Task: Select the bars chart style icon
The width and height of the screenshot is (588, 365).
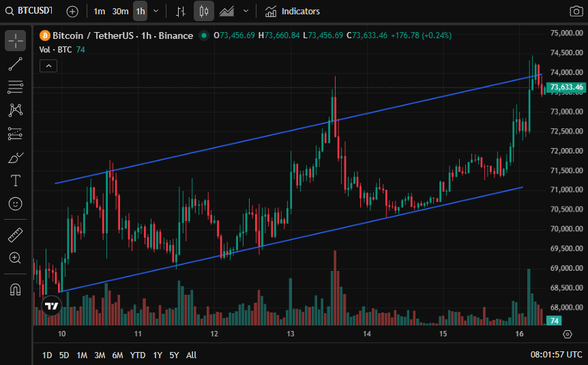Action: pyautogui.click(x=181, y=11)
